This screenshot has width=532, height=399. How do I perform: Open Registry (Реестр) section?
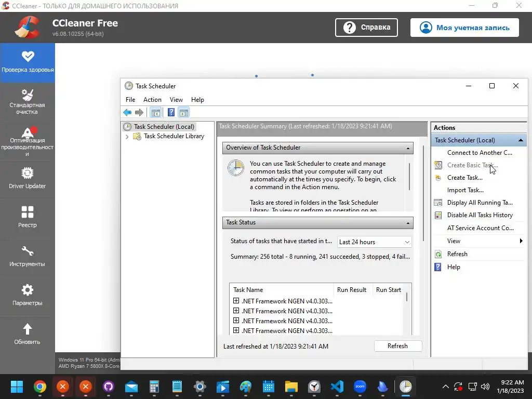click(x=28, y=217)
